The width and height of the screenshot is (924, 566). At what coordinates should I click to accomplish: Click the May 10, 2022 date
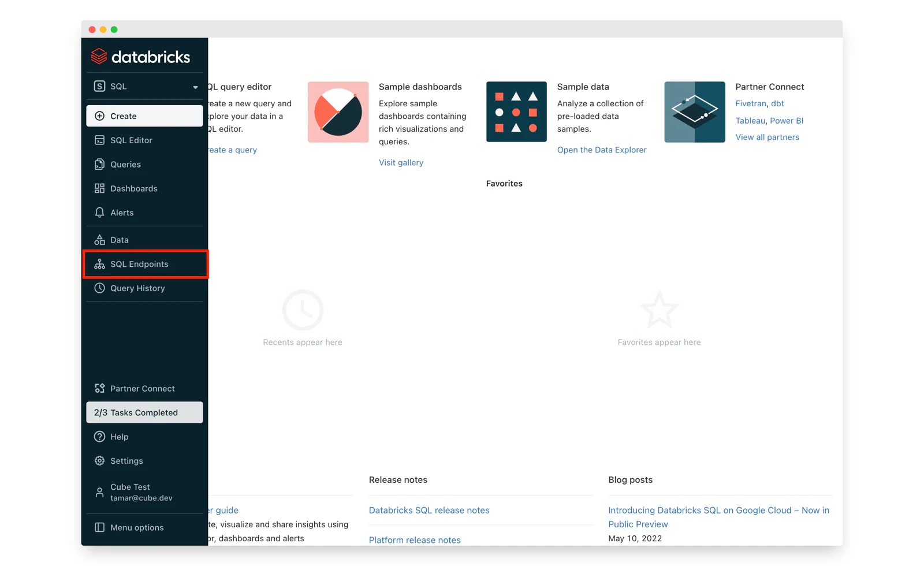(x=635, y=538)
